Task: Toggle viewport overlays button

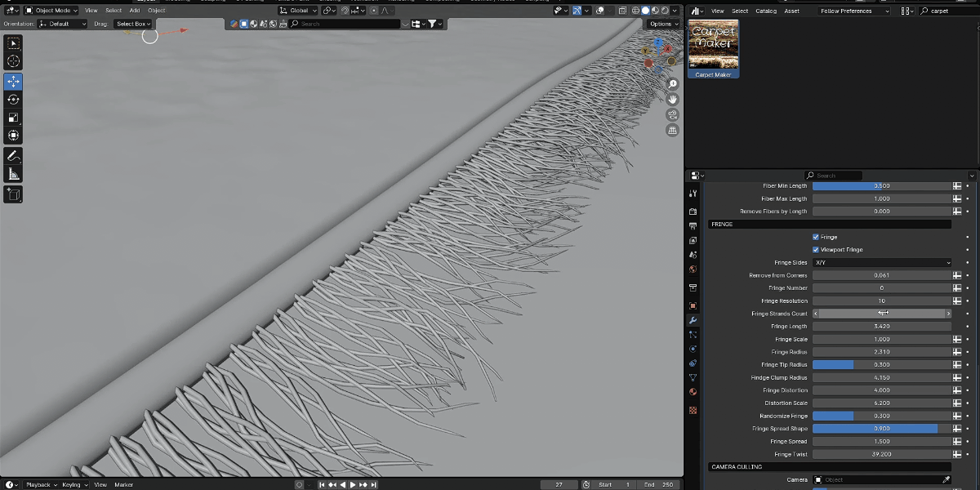Action: (599, 11)
